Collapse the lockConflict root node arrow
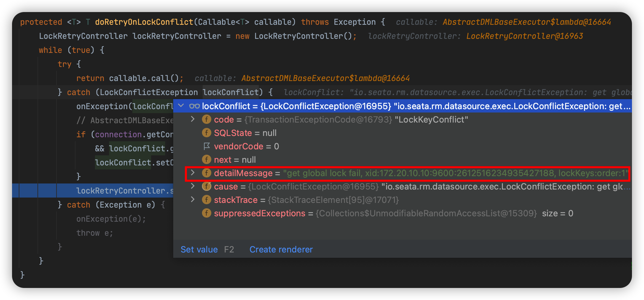 click(181, 106)
